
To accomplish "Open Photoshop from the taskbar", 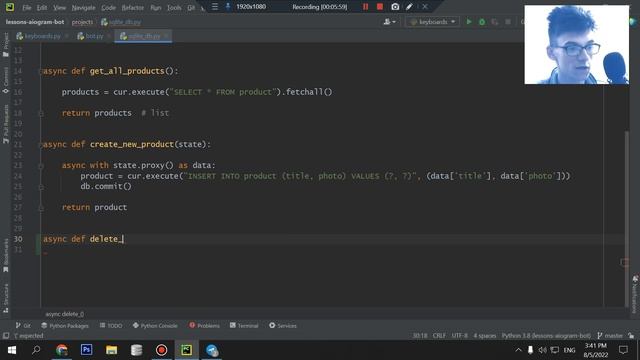I will point(87,350).
